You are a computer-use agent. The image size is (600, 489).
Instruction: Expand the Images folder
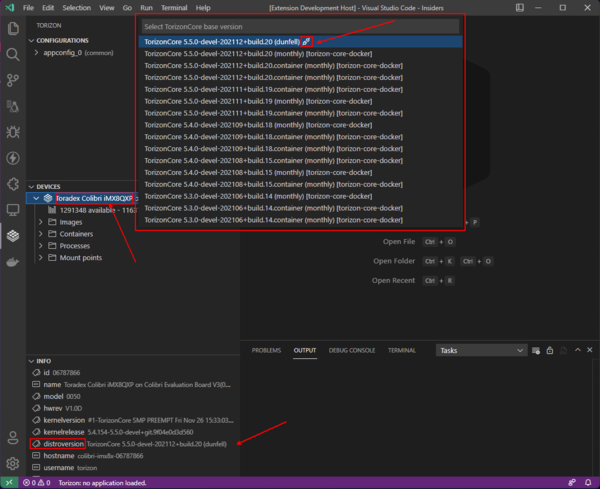pyautogui.click(x=41, y=222)
